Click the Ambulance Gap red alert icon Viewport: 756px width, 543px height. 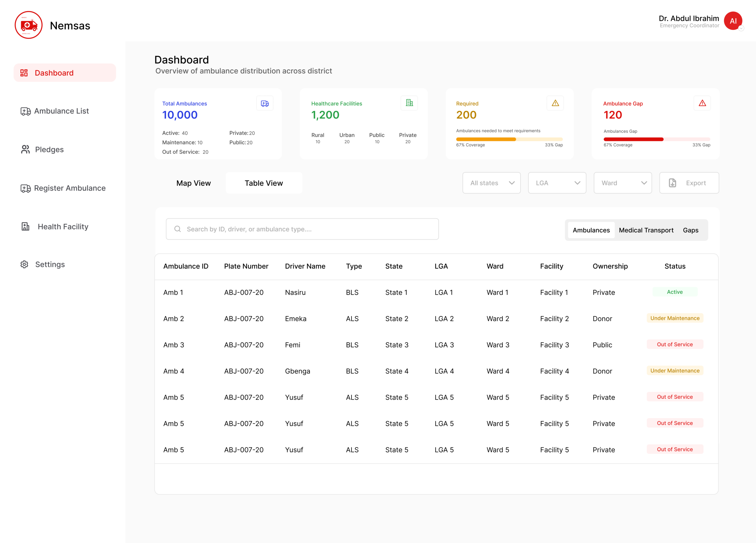pos(702,103)
